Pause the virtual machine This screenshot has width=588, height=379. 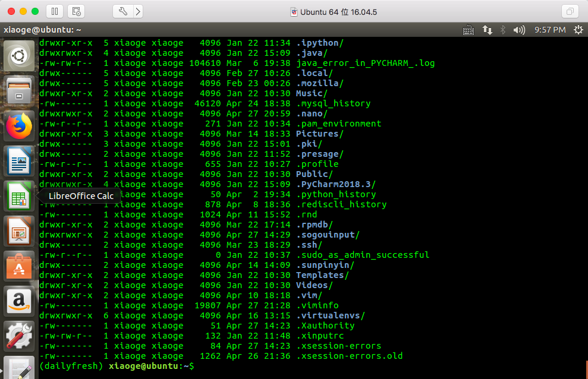click(x=55, y=12)
